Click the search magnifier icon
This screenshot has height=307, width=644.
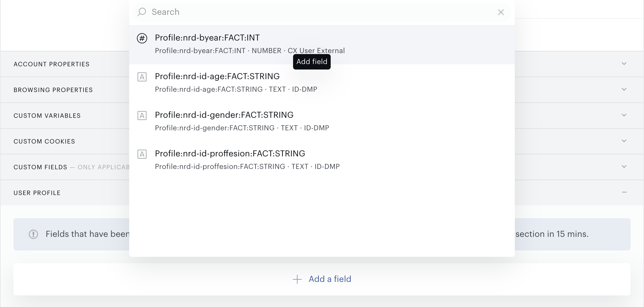142,12
